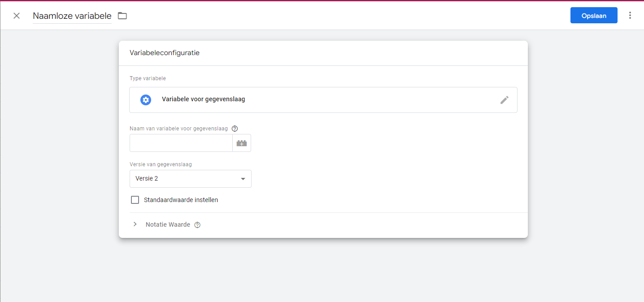644x302 pixels.
Task: Open help for Naam van variabele voor gegevenslaag
Action: (x=235, y=129)
